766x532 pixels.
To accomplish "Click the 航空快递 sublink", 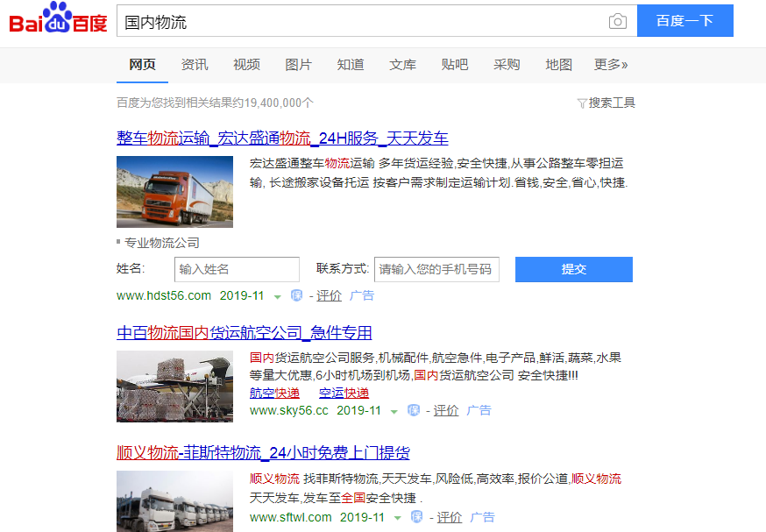I will click(274, 393).
